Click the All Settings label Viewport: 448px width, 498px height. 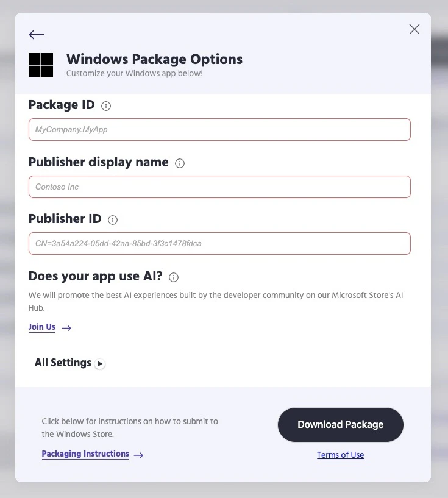(x=63, y=363)
